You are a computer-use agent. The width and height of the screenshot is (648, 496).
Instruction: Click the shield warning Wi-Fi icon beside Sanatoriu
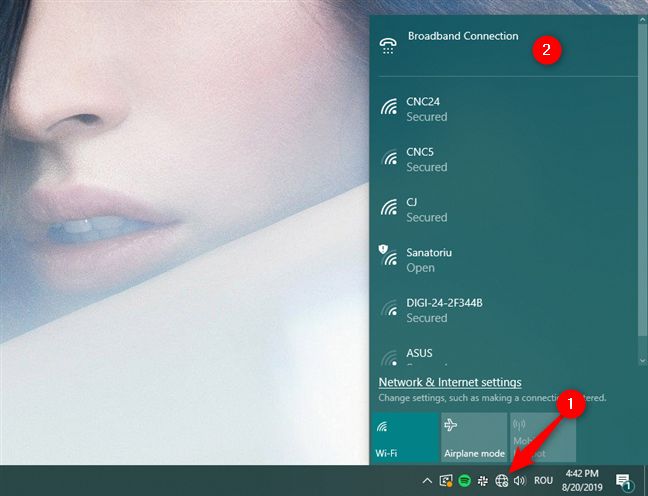pyautogui.click(x=388, y=255)
